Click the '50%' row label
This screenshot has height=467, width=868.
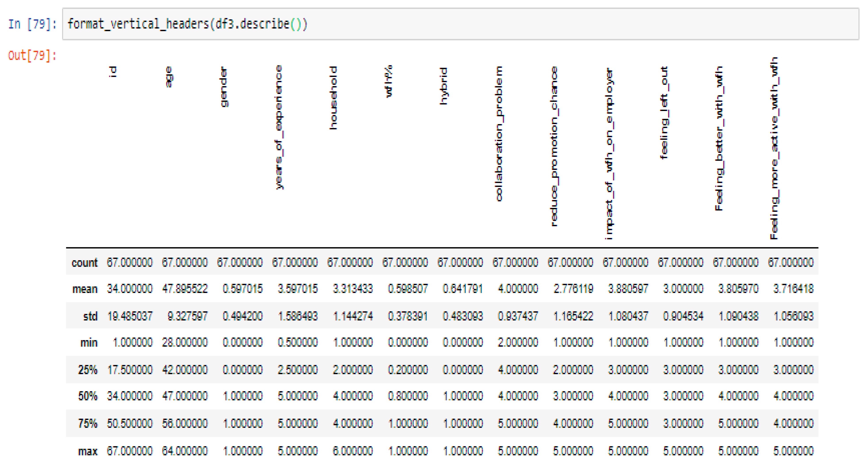point(88,396)
